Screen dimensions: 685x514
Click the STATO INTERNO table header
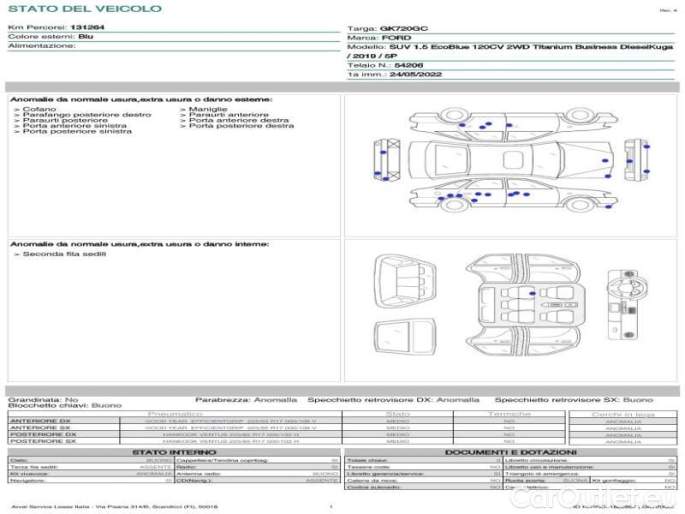tap(174, 452)
